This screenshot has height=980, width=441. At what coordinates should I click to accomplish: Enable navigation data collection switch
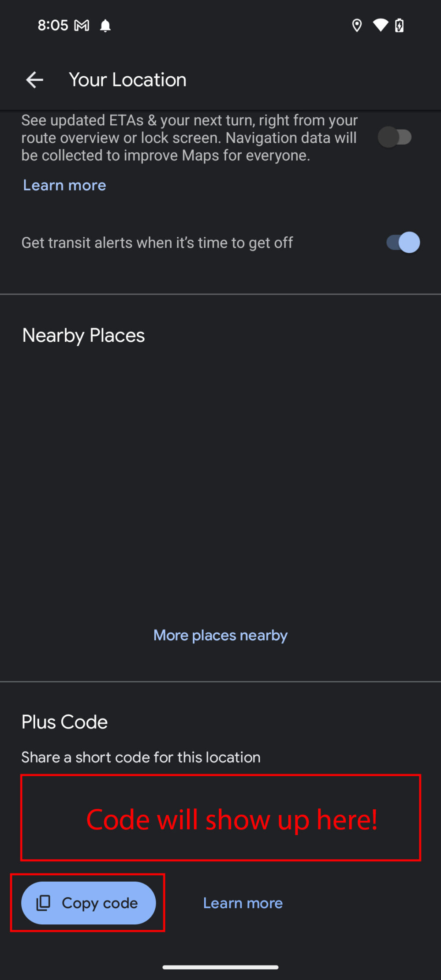tap(394, 138)
